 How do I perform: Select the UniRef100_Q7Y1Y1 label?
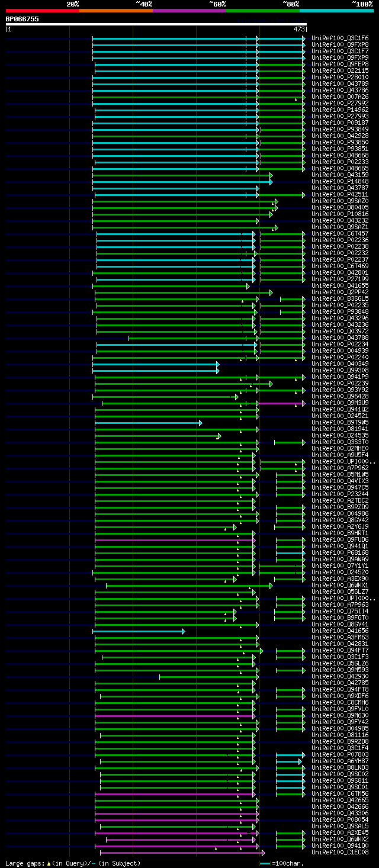point(340,565)
